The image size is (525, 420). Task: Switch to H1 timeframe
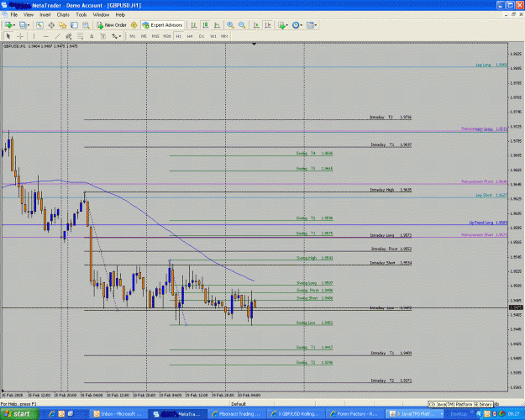tap(179, 36)
